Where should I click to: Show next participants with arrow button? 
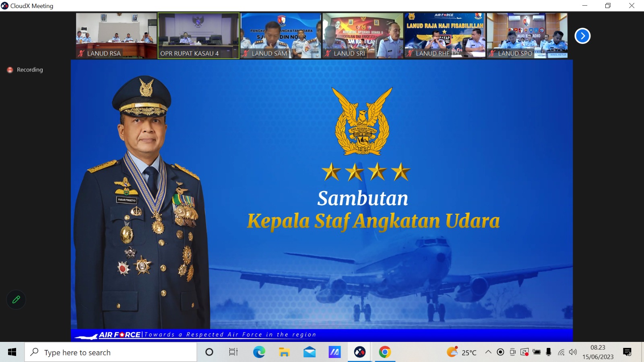[x=582, y=36]
